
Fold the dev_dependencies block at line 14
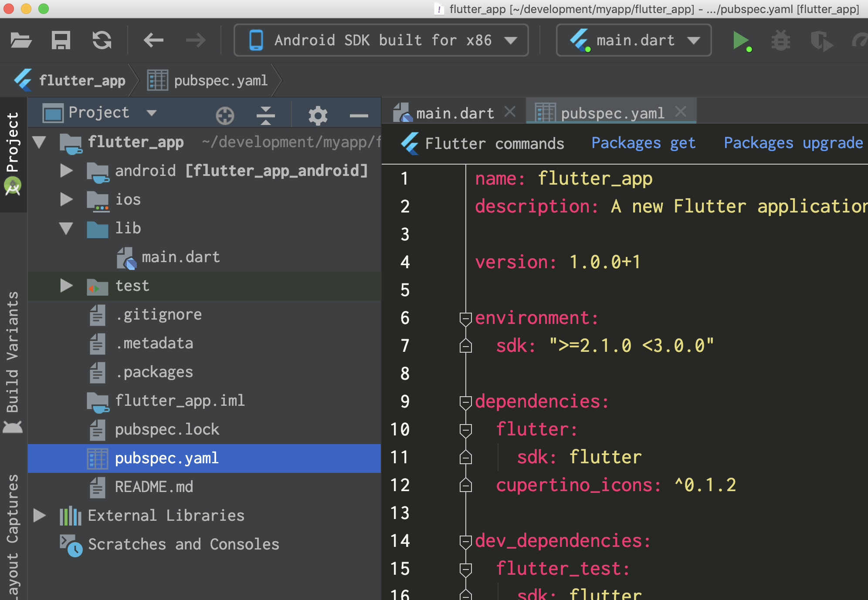pyautogui.click(x=465, y=542)
